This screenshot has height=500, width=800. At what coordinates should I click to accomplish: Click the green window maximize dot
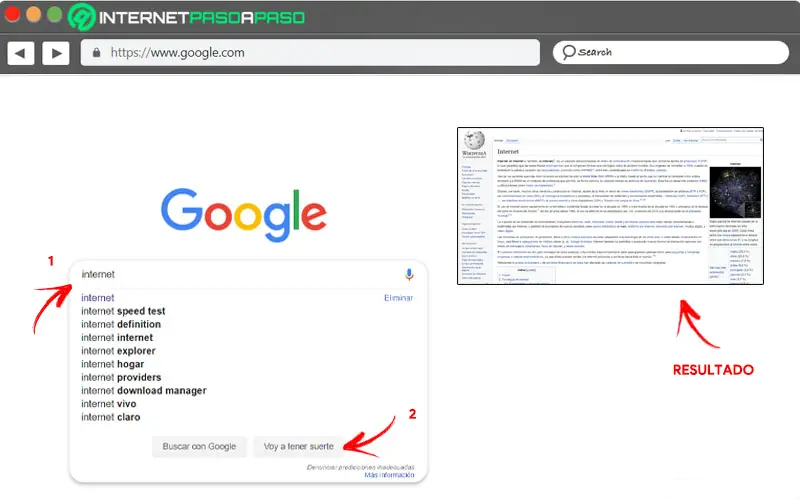pos(55,14)
